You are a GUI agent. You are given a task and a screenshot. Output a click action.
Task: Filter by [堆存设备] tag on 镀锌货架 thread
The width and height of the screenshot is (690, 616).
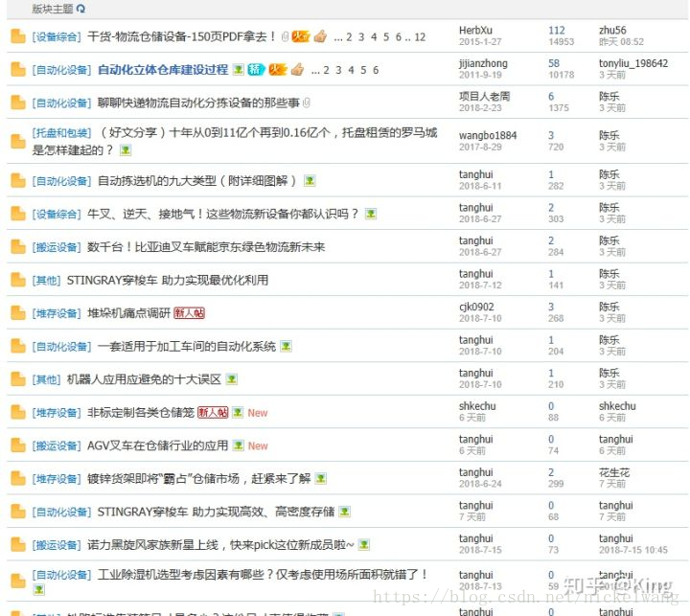pos(57,479)
